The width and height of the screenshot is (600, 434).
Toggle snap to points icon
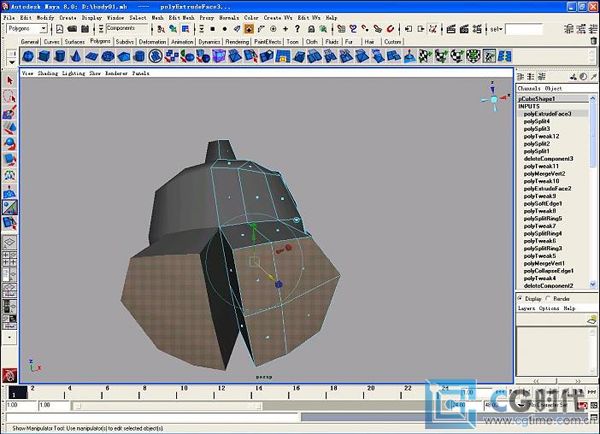tap(365, 29)
